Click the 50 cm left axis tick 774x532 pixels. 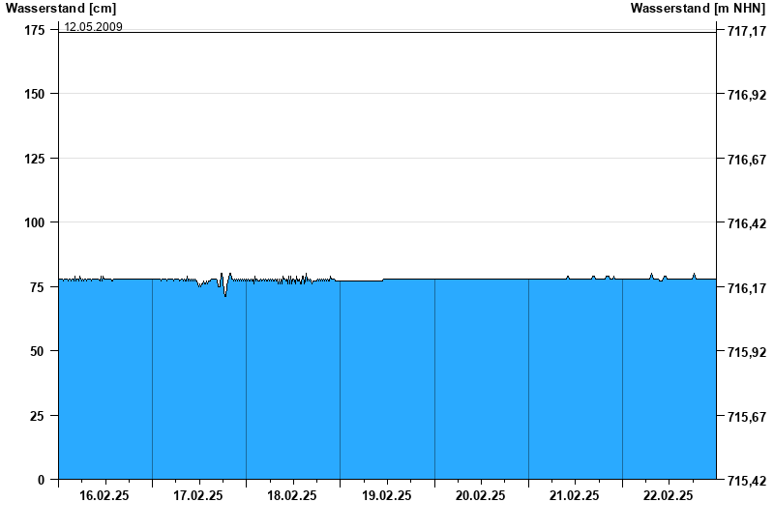pos(38,351)
